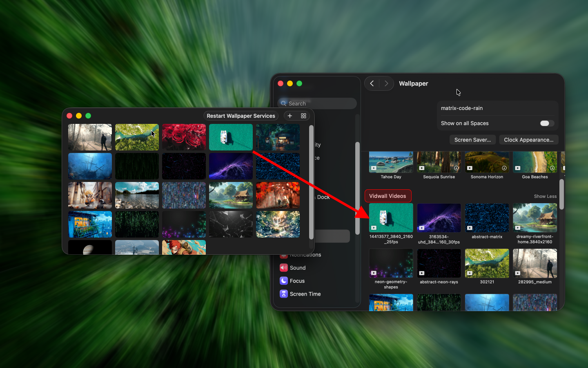This screenshot has width=588, height=368.
Task: Click the plus icon to add wallpapers
Action: [290, 116]
